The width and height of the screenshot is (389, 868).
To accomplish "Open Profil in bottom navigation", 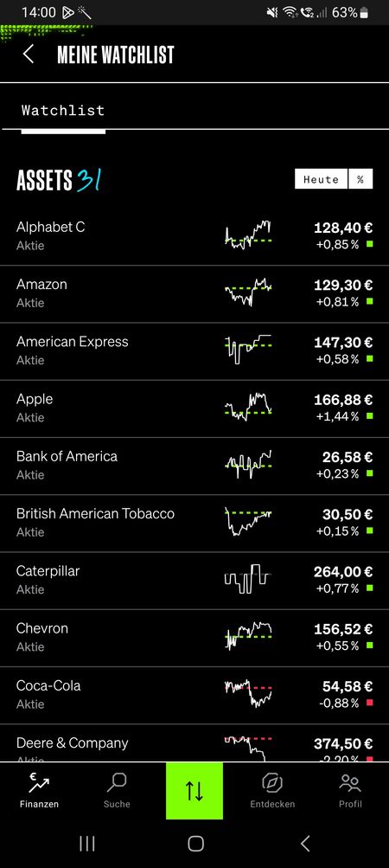I will [350, 790].
